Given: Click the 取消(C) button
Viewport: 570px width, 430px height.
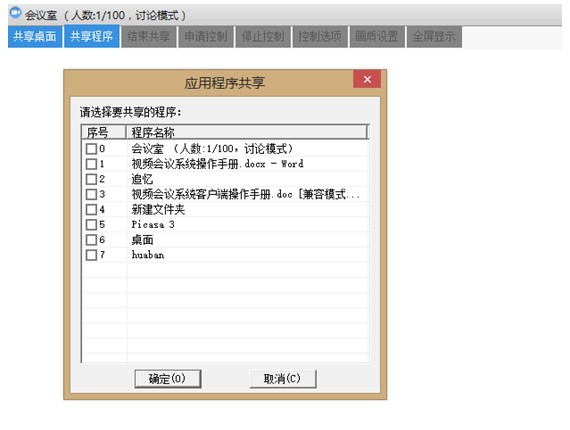Looking at the screenshot, I should click(x=283, y=379).
